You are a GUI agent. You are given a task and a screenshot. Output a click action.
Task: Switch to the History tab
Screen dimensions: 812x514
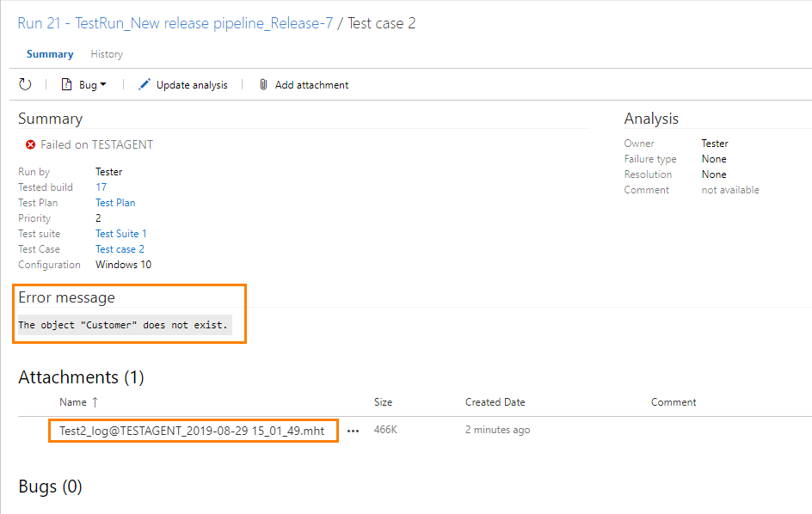[106, 53]
